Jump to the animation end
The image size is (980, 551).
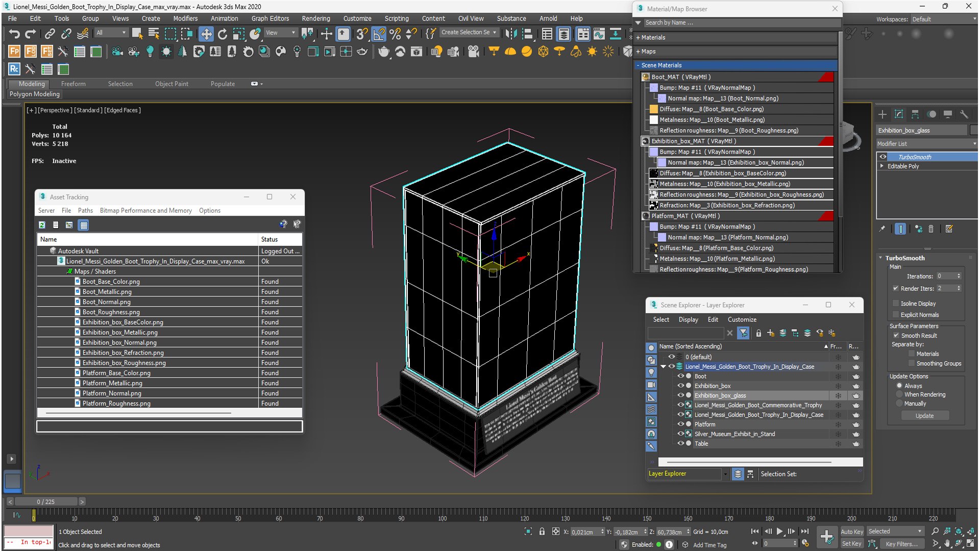click(x=805, y=532)
